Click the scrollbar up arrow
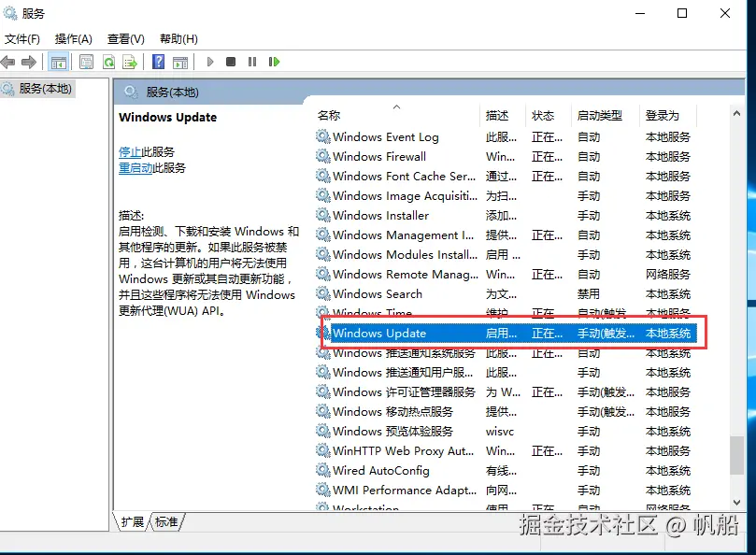This screenshot has width=756, height=555. (736, 114)
